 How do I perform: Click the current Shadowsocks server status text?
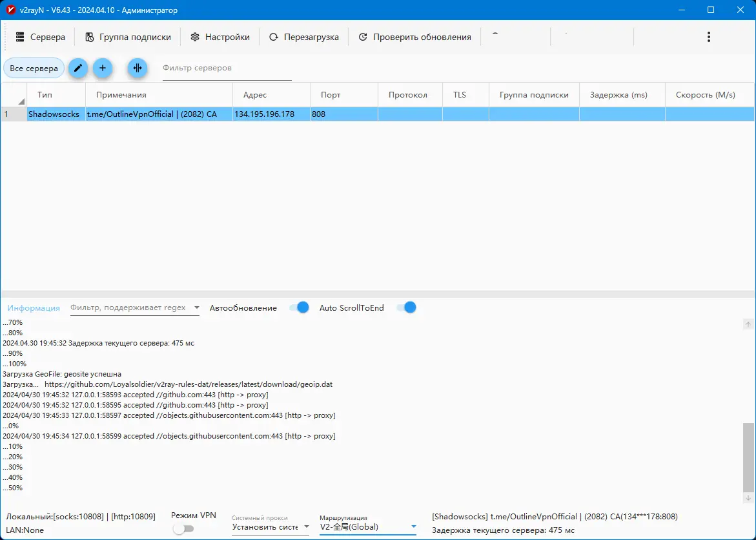(555, 517)
